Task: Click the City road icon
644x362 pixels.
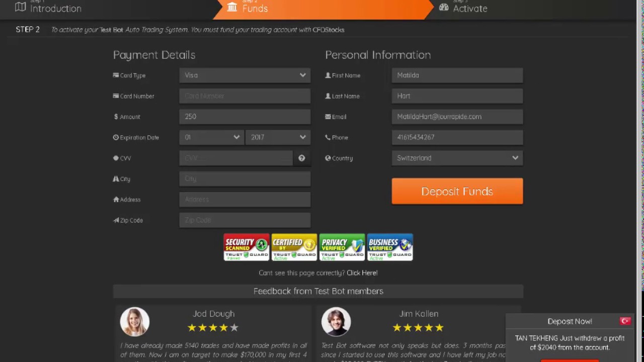Action: pyautogui.click(x=116, y=178)
